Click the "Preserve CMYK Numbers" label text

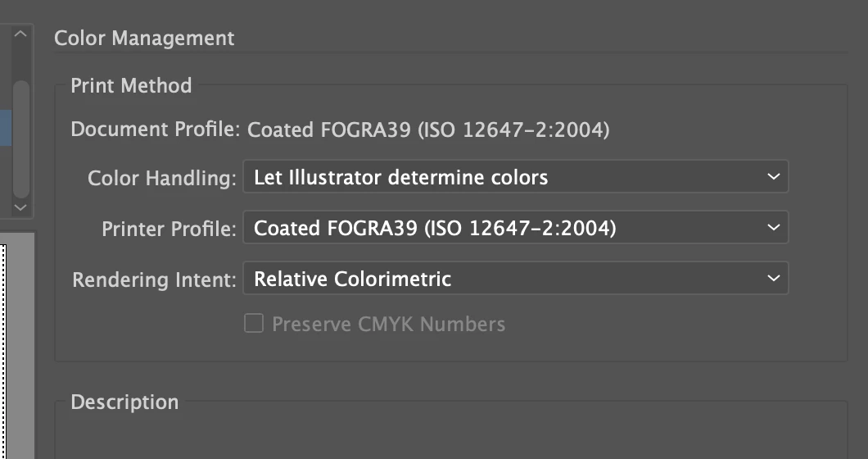(388, 325)
